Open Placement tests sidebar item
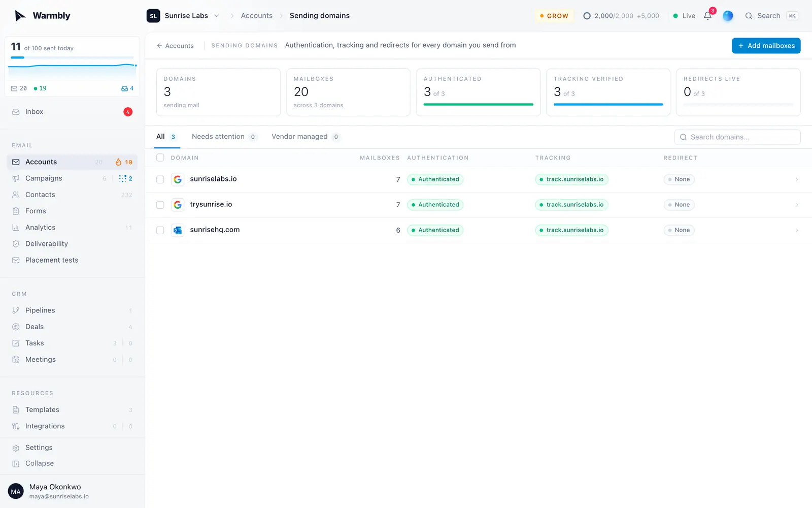Image resolution: width=812 pixels, height=508 pixels. 72,260
